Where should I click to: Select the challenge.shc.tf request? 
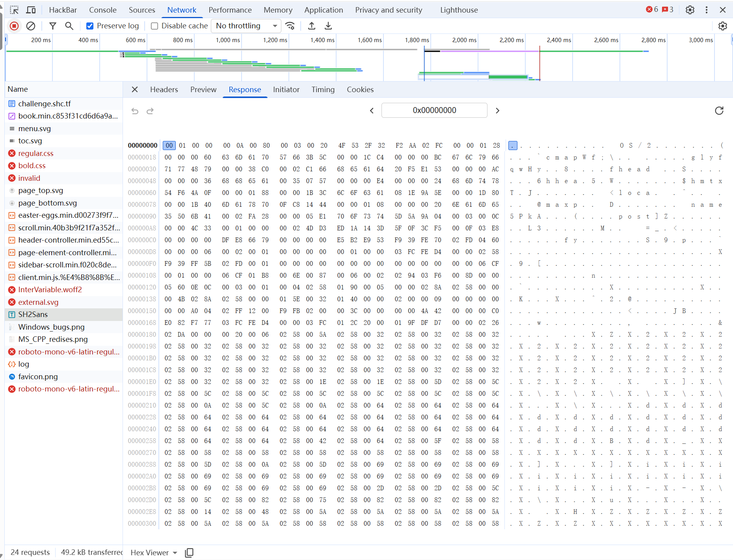45,104
